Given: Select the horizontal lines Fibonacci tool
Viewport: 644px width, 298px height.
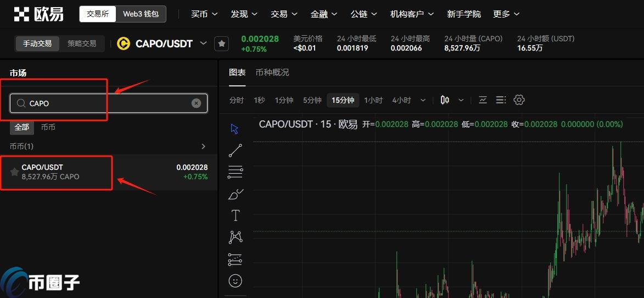Looking at the screenshot, I should point(236,172).
